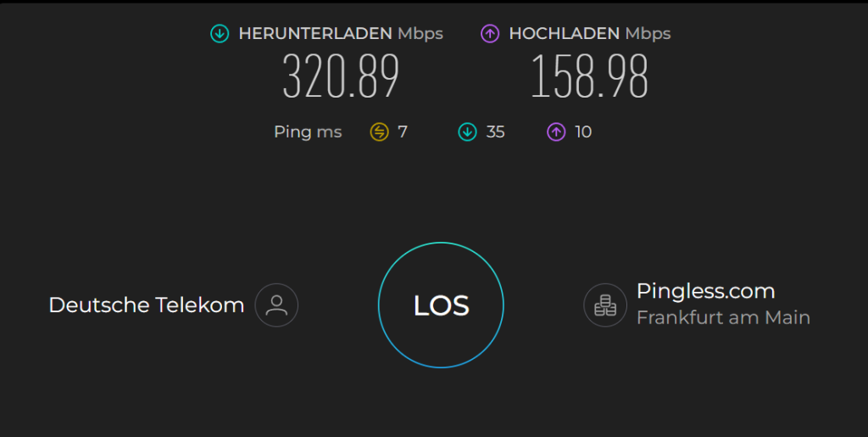The height and width of the screenshot is (437, 868).
Task: Click the idle ping value 7
Action: [x=403, y=132]
